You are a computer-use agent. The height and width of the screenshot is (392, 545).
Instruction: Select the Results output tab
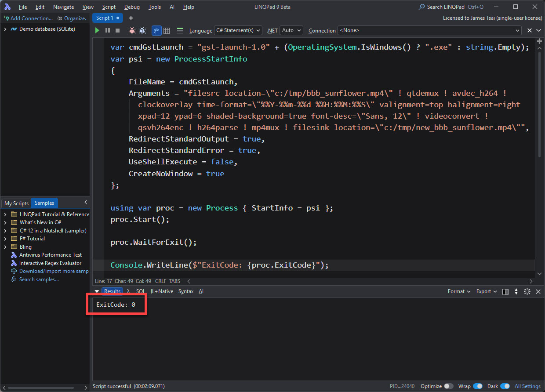click(112, 291)
